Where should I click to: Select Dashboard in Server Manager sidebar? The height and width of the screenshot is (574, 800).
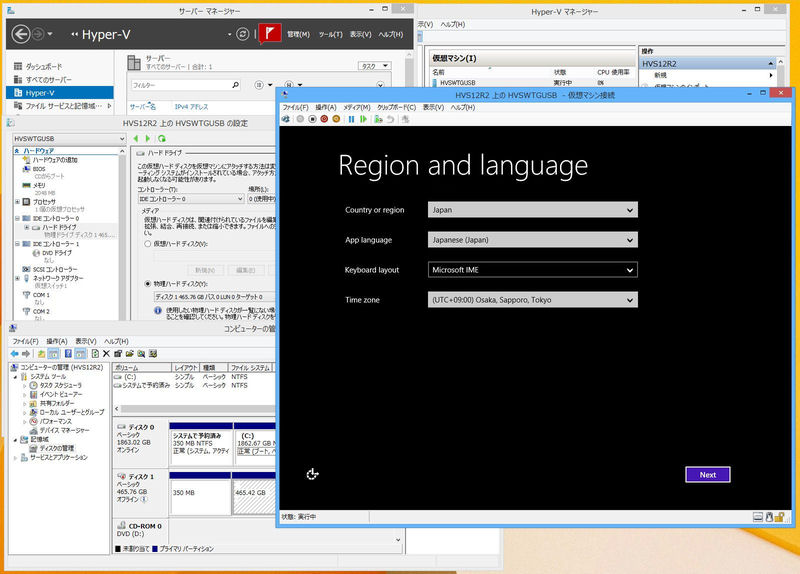point(44,66)
